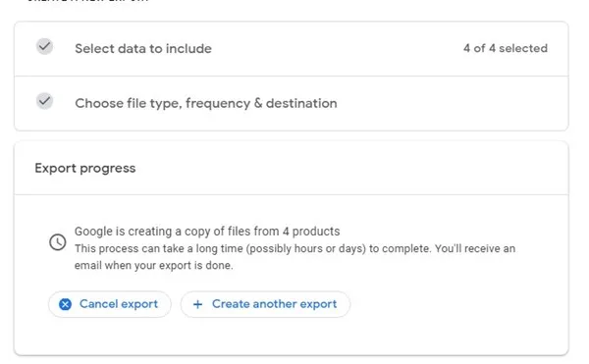This screenshot has width=589, height=364.
Task: Click the 4 of 4 selected text
Action: 506,48
